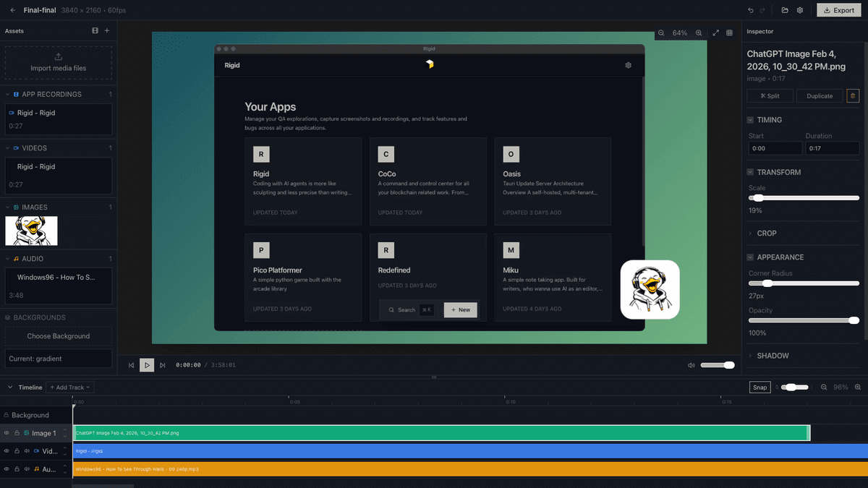The height and width of the screenshot is (488, 868).
Task: Duplicate the selected clip
Action: coord(820,95)
